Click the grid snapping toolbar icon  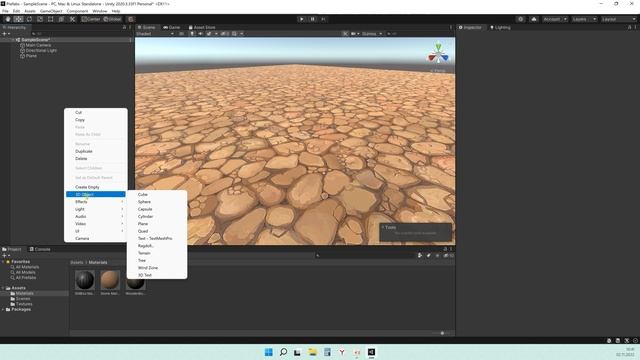131,19
